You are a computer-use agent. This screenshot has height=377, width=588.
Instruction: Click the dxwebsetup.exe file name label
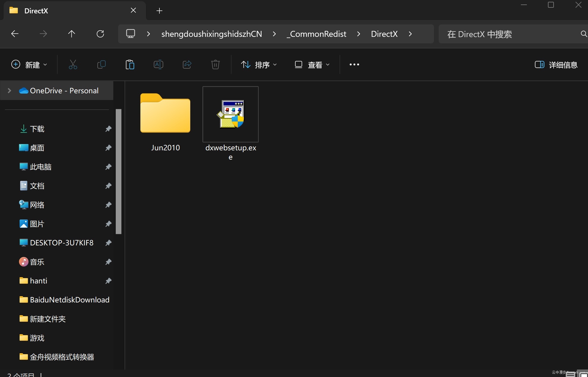(x=231, y=152)
